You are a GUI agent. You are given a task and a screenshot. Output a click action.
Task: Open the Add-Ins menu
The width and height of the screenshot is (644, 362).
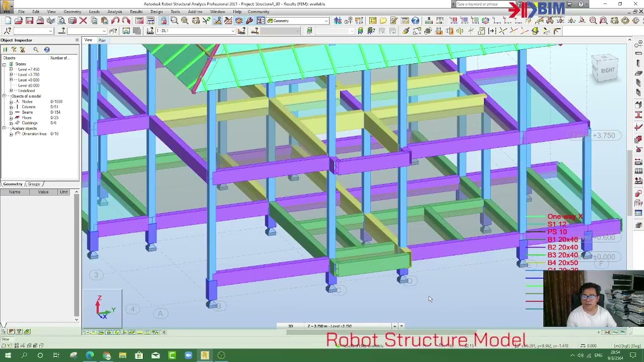[x=195, y=12]
